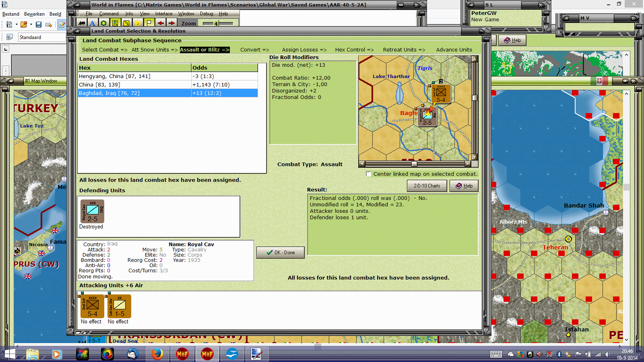This screenshot has width=644, height=362.
Task: Click the Assault or Blitz subphase step
Action: point(204,50)
